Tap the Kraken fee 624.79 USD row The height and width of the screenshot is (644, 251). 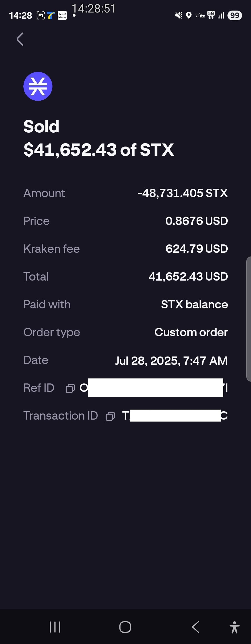tap(125, 249)
